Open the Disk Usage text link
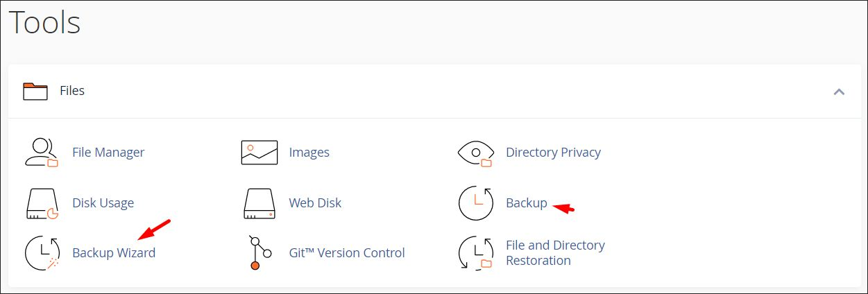Viewport: 868px width, 294px height. tap(103, 203)
